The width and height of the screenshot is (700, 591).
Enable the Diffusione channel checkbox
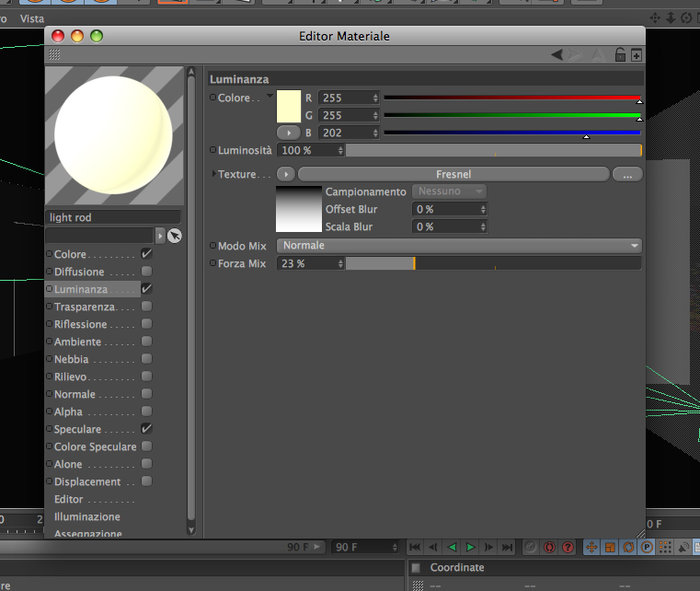pos(146,271)
